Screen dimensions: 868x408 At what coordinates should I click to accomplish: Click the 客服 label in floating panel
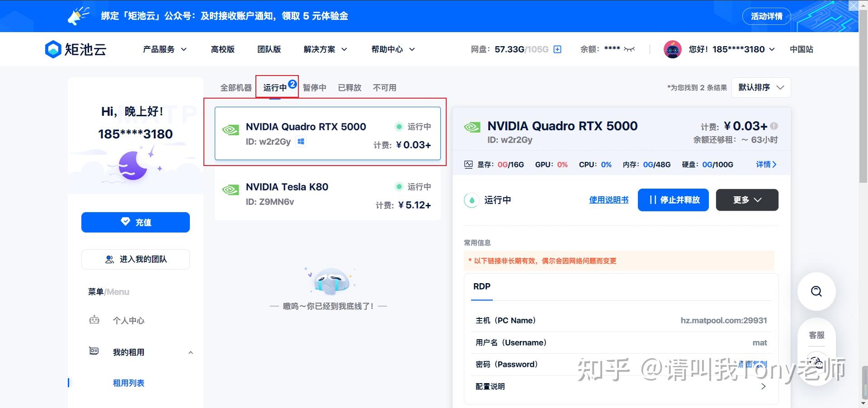[816, 335]
